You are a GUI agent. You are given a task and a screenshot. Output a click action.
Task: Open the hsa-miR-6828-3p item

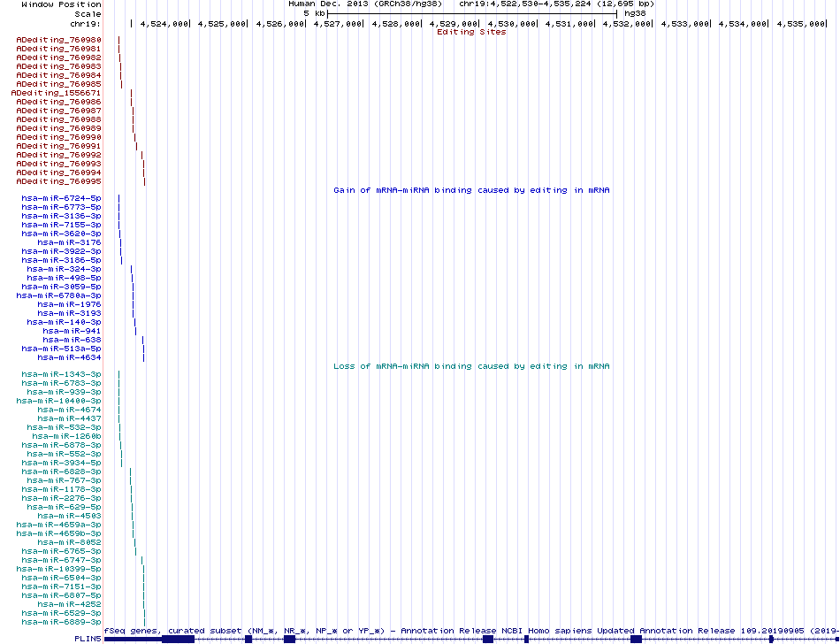click(x=62, y=471)
